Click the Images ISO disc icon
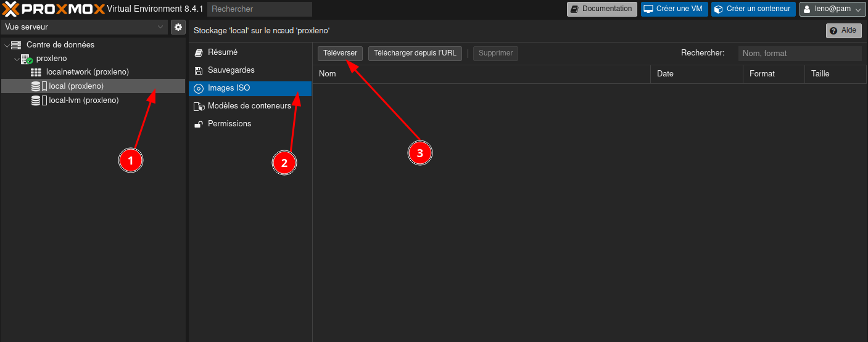The height and width of the screenshot is (342, 868). pos(199,89)
